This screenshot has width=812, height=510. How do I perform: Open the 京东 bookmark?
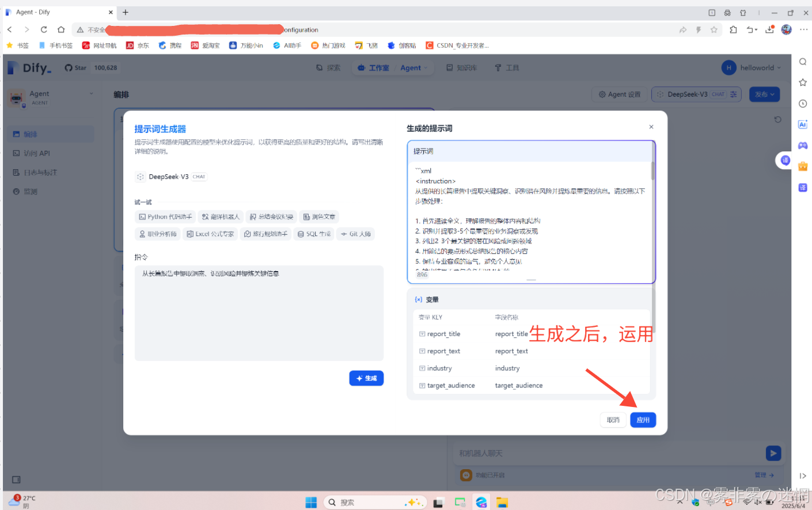(138, 45)
